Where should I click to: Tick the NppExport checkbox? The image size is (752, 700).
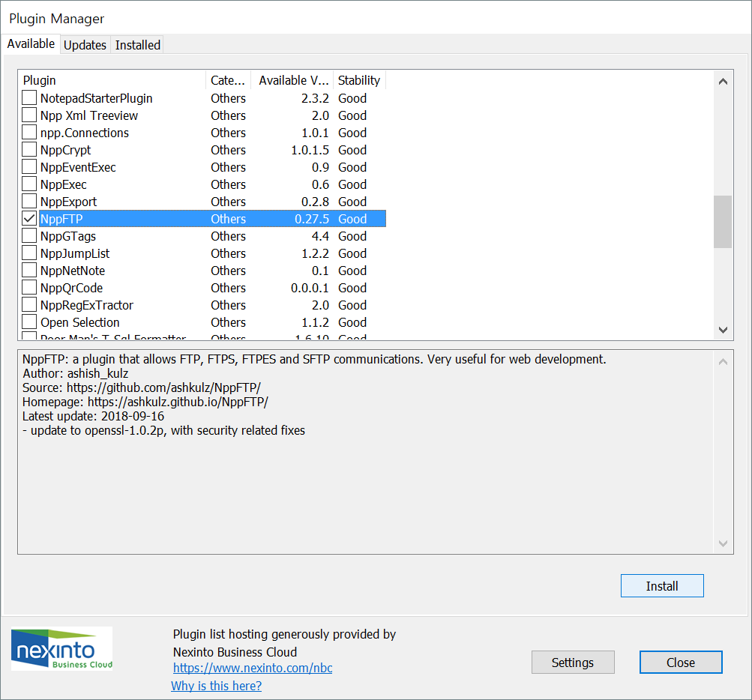click(x=29, y=202)
